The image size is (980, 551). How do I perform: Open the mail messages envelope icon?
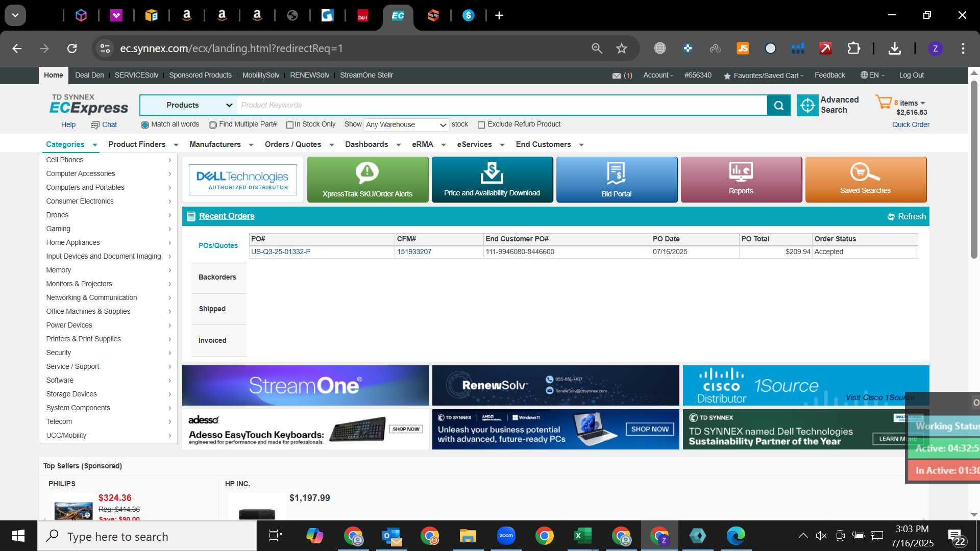point(617,76)
